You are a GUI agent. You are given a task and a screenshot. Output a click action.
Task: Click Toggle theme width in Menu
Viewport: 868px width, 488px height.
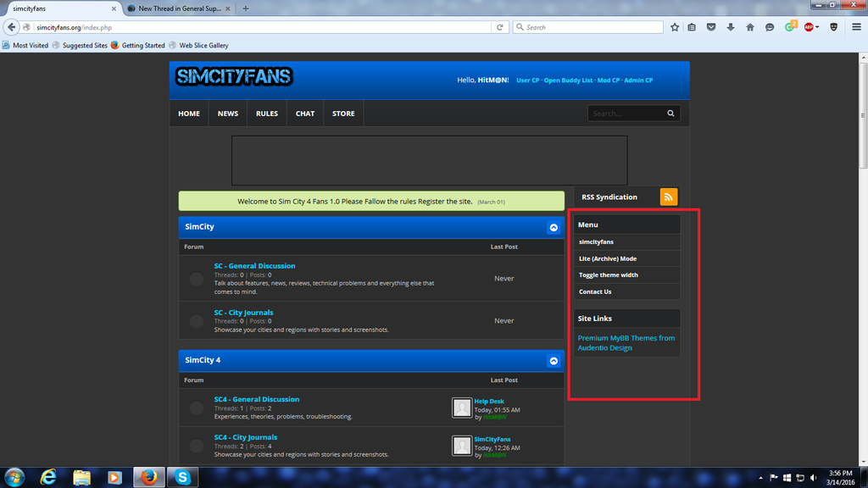(x=609, y=275)
